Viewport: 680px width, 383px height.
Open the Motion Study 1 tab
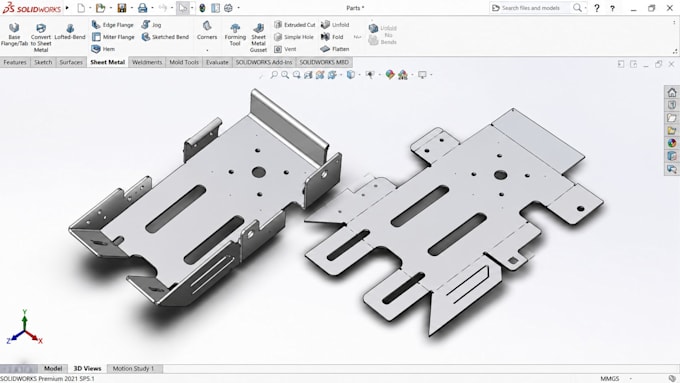coord(133,368)
